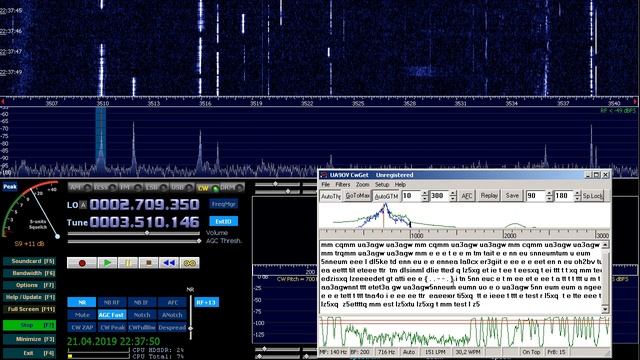
Task: Click the LO frequency display
Action: [144, 204]
